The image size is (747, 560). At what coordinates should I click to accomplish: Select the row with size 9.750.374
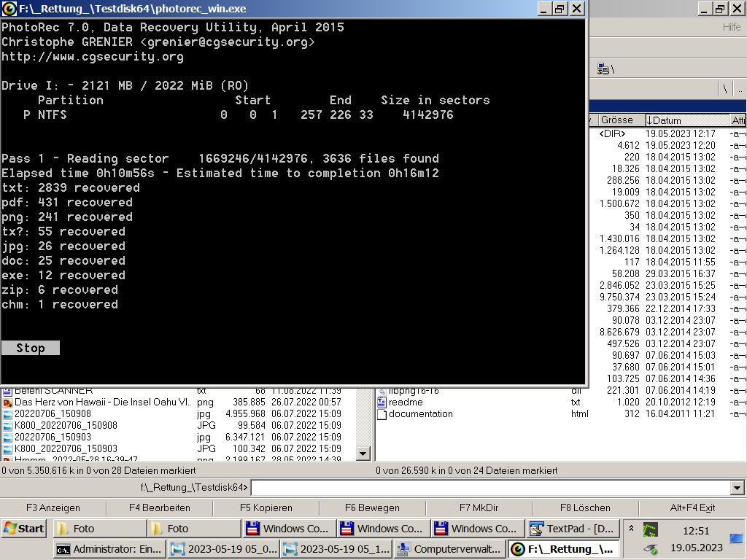668,297
